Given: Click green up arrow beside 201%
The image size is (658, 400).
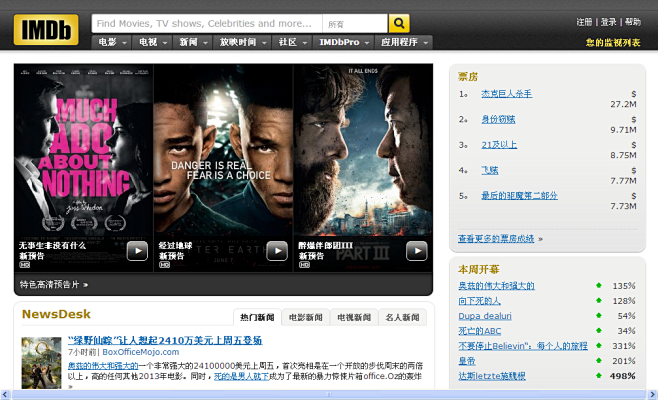Looking at the screenshot, I should 599,361.
